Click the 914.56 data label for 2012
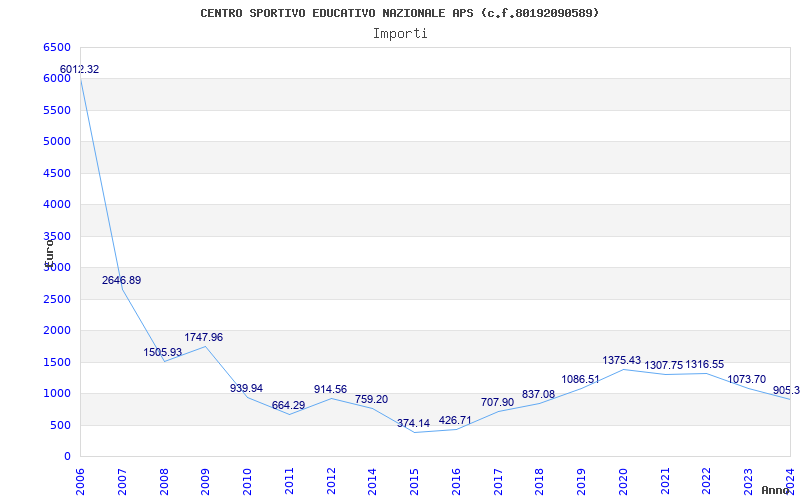Screen dimensions: 800x500 point(330,389)
